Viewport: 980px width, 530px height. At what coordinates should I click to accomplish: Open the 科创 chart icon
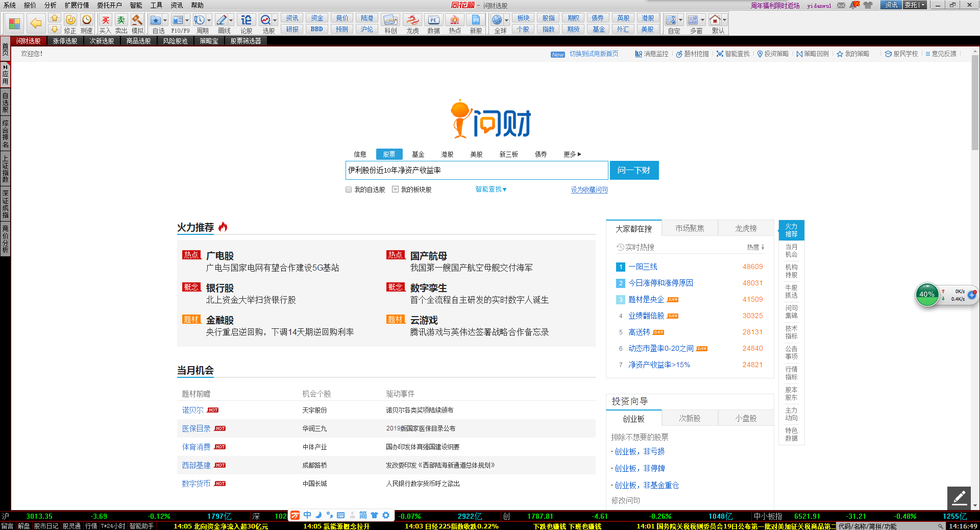[x=390, y=20]
